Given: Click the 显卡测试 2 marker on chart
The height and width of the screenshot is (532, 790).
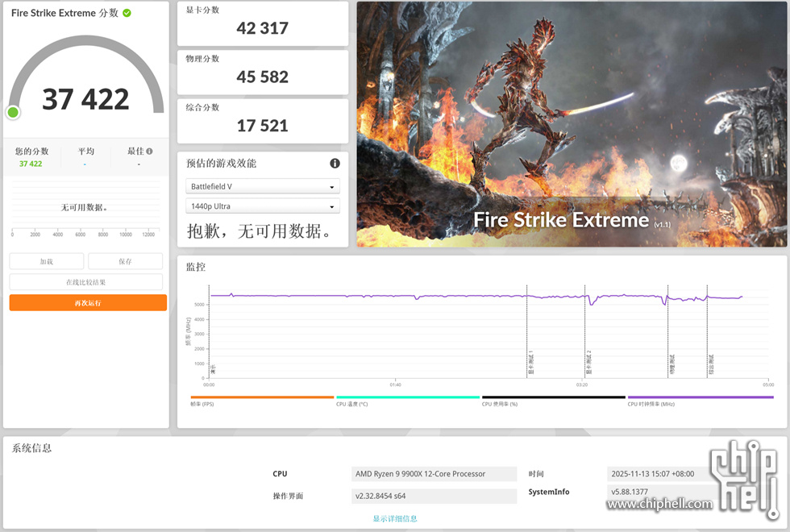Looking at the screenshot, I should pos(588,364).
